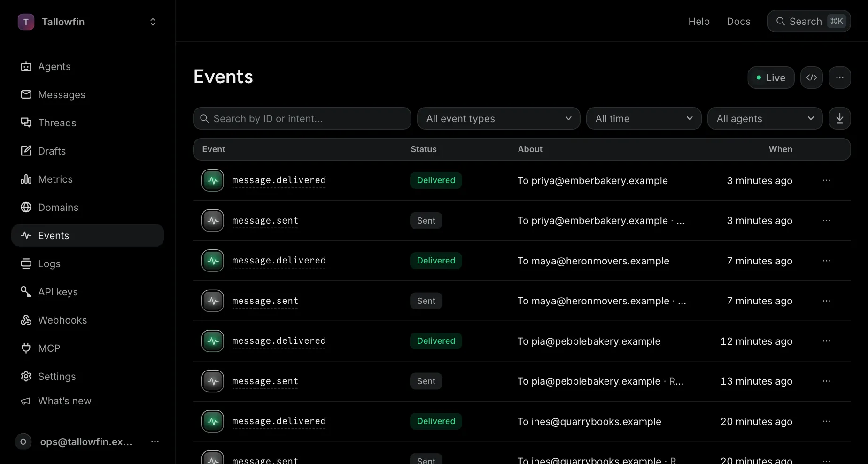This screenshot has width=868, height=464.
Task: Click the '13 minutes ago' timestamp
Action: click(756, 381)
